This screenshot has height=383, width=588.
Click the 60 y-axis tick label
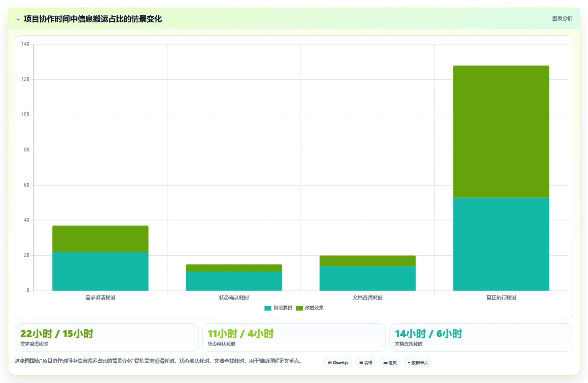point(26,185)
